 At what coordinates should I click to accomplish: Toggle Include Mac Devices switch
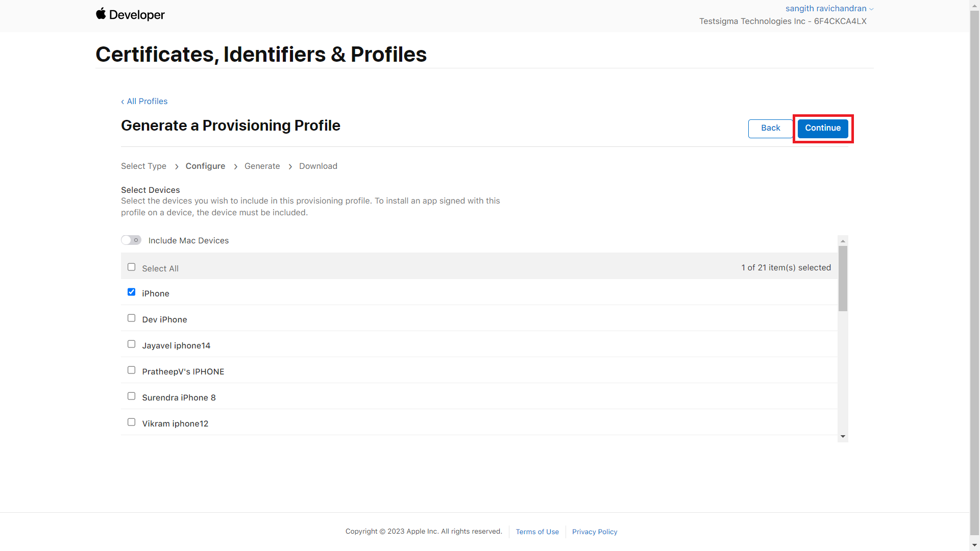point(131,240)
